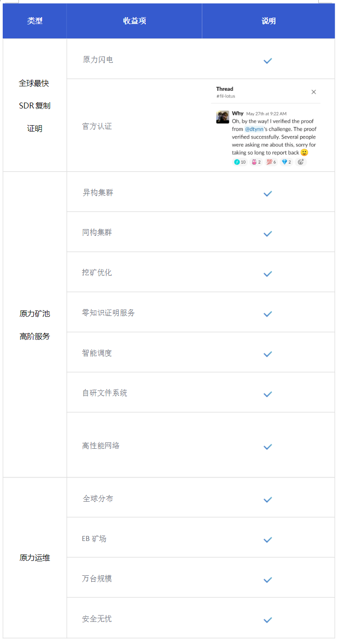The image size is (340, 644).
Task: Click the diamond emoji reaction
Action: pos(285,162)
